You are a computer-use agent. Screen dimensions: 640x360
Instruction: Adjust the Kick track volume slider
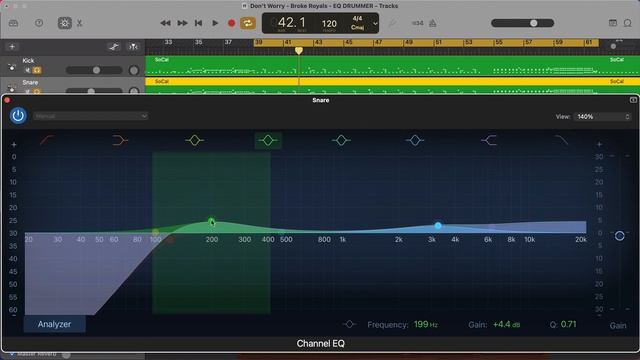coord(94,70)
